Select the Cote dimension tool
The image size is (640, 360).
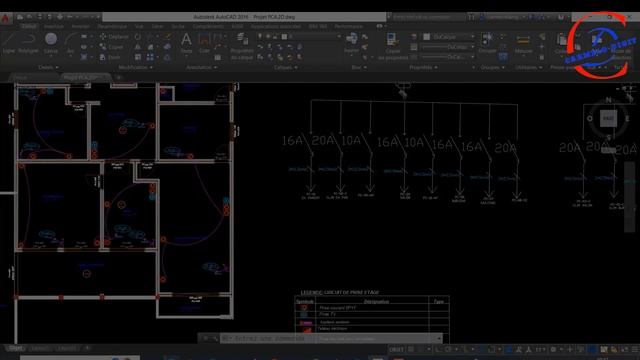click(204, 43)
